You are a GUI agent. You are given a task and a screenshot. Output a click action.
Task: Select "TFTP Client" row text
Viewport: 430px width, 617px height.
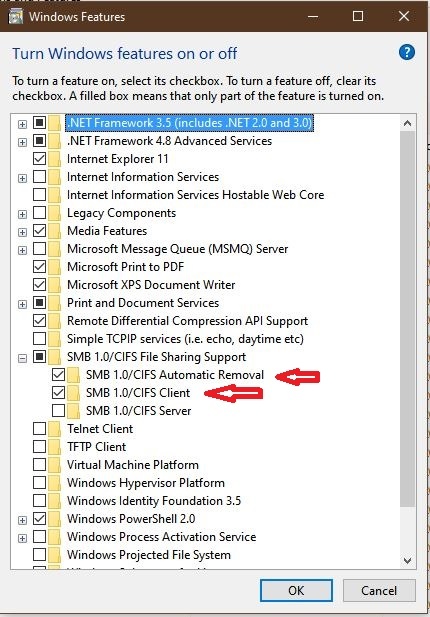pos(96,447)
